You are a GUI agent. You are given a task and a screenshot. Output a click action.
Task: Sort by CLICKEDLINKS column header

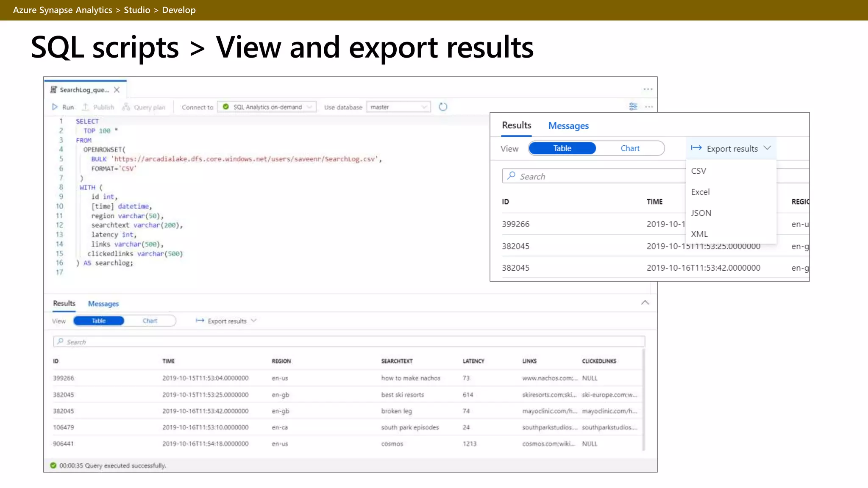(599, 361)
